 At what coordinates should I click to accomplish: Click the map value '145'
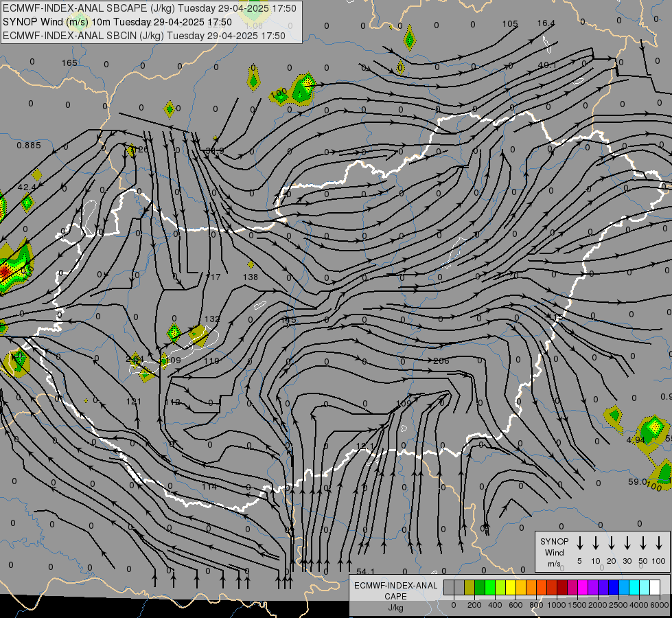click(288, 319)
